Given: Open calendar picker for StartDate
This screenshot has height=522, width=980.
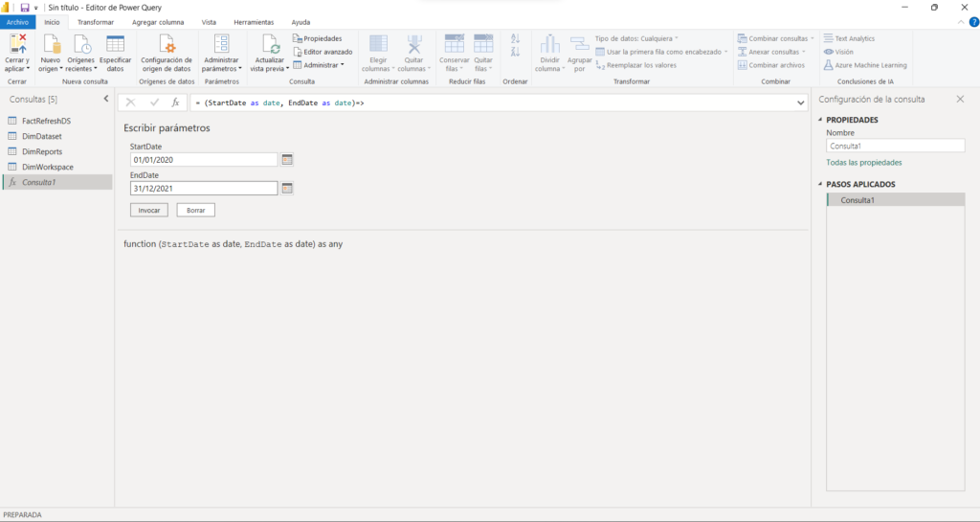Looking at the screenshot, I should (x=287, y=160).
